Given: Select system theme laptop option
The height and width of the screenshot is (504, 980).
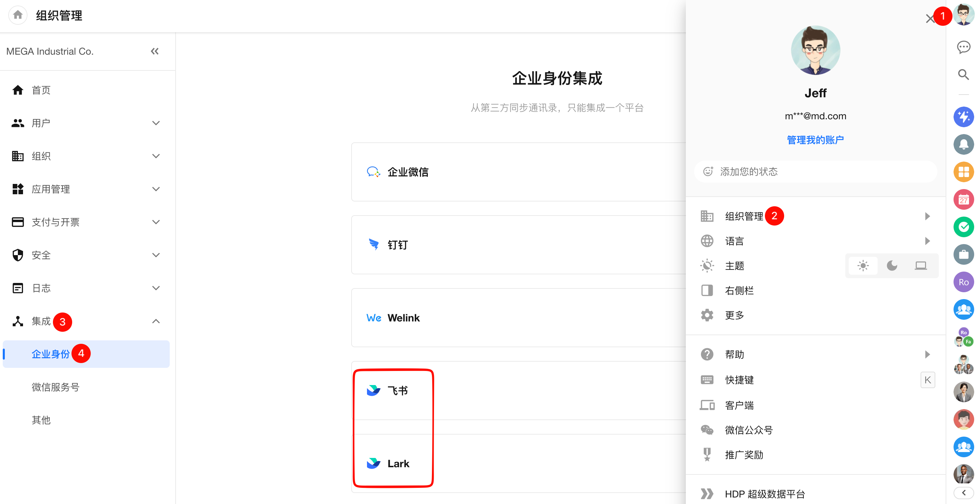Looking at the screenshot, I should point(920,266).
